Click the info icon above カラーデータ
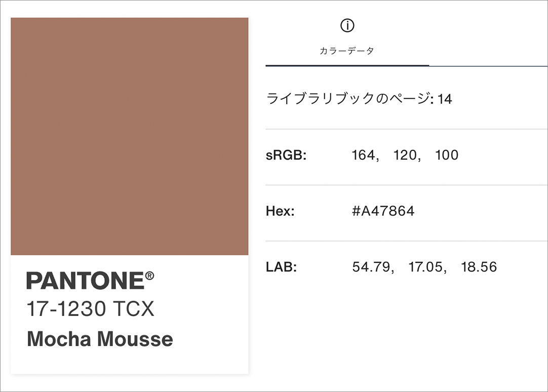Screen dimensions: 548x392 (347, 25)
